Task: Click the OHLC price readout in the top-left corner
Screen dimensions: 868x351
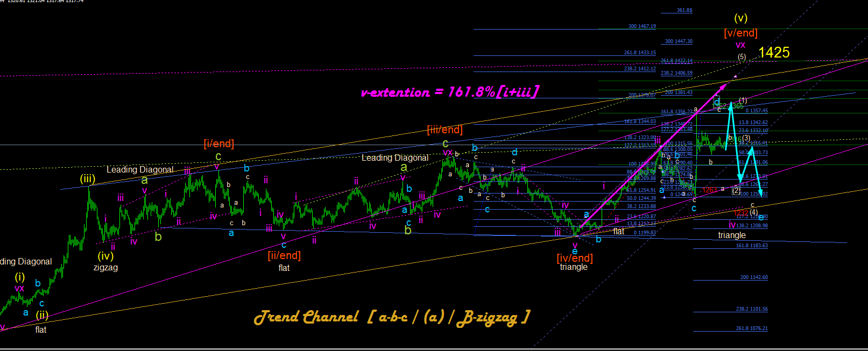Action: pyautogui.click(x=42, y=2)
